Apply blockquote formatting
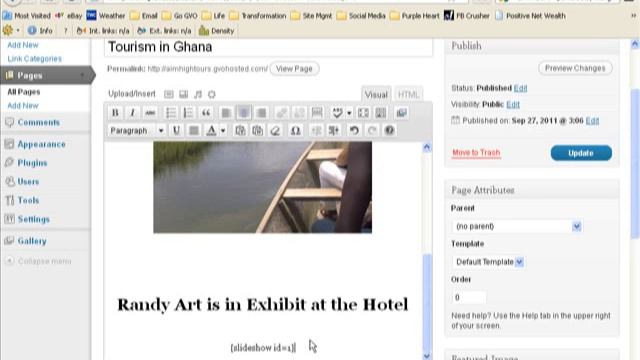Image resolution: width=640 pixels, height=360 pixels. tap(206, 113)
